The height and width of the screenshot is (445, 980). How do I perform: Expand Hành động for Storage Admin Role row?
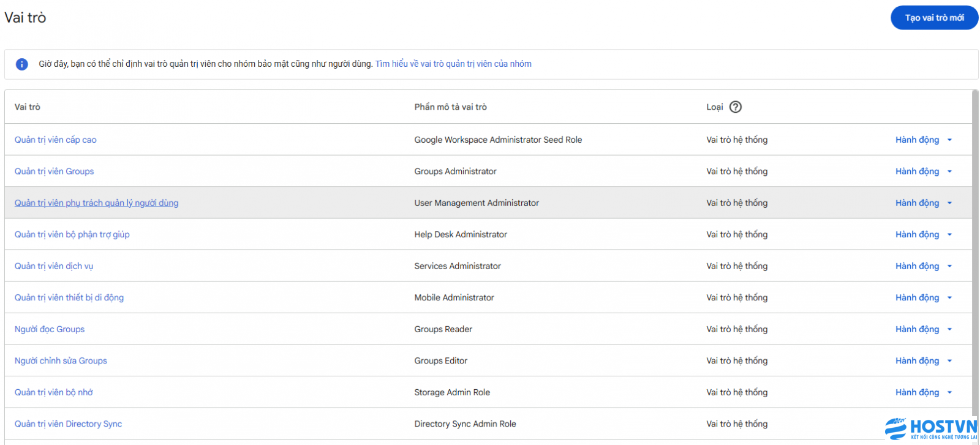(924, 392)
